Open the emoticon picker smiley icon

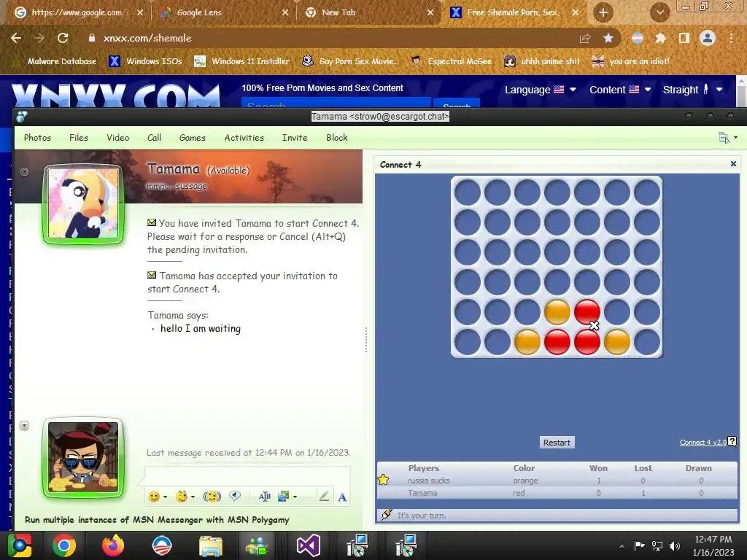point(154,497)
